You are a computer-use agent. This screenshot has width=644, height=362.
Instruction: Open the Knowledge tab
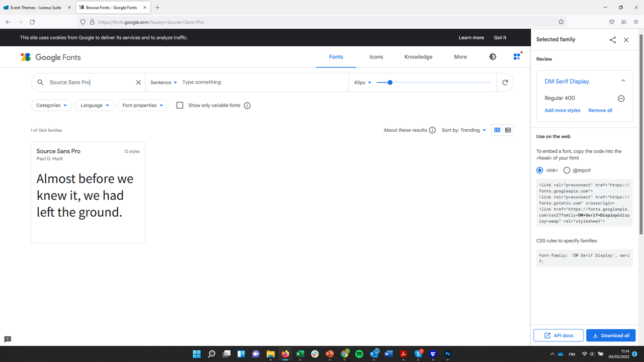(x=418, y=57)
